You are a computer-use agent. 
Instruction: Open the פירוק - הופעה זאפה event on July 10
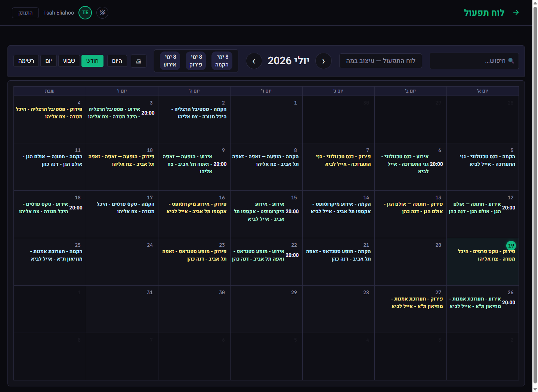121,160
